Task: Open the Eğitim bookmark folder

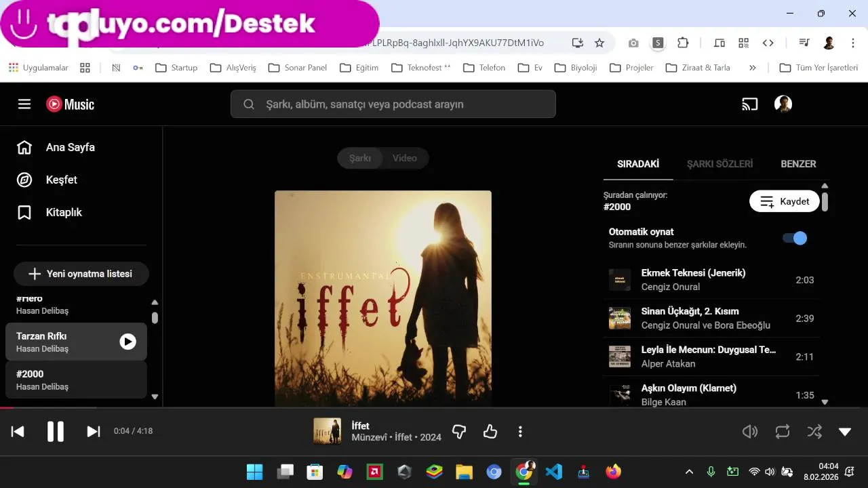Action: tap(359, 68)
